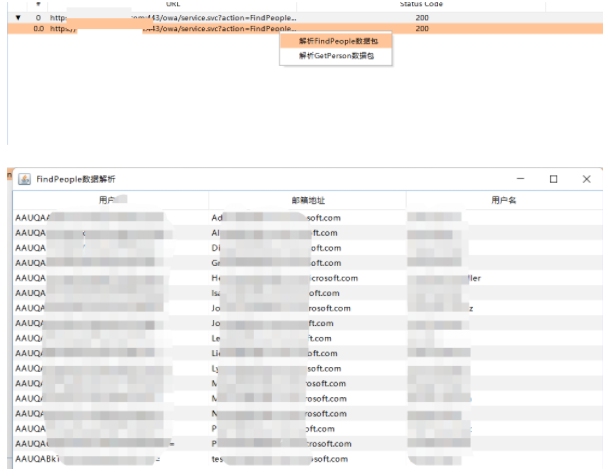Minimize the FindPeople数据解析 window
Image resolution: width=603 pixels, height=469 pixels.
click(518, 179)
